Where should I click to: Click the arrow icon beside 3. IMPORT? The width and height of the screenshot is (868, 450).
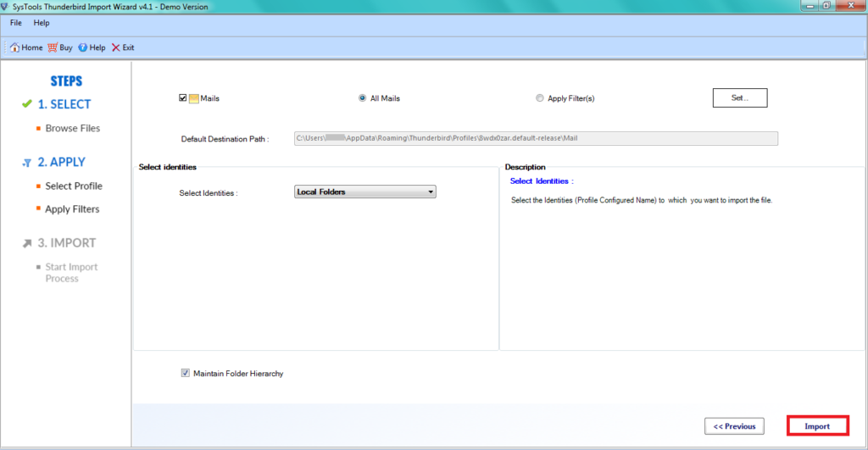(x=27, y=243)
